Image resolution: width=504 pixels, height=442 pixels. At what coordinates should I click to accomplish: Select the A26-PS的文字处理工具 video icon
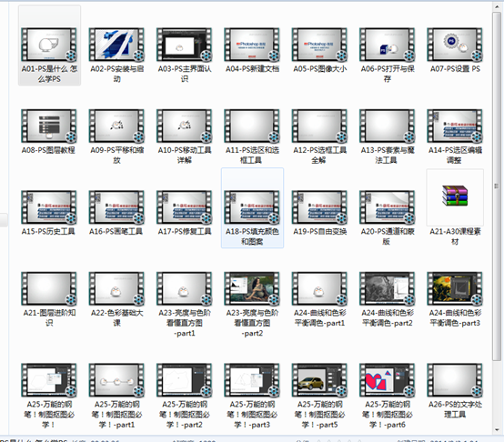tap(455, 380)
